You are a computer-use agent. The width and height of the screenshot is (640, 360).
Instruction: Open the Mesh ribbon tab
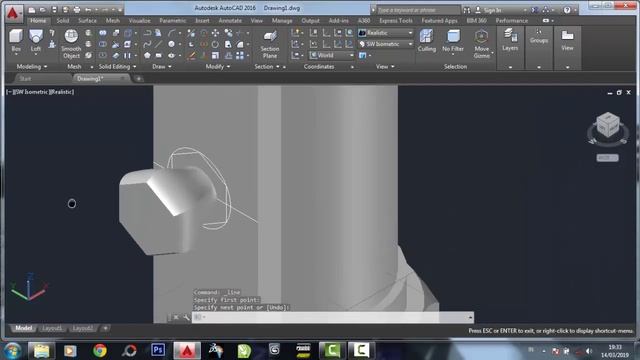[113, 20]
